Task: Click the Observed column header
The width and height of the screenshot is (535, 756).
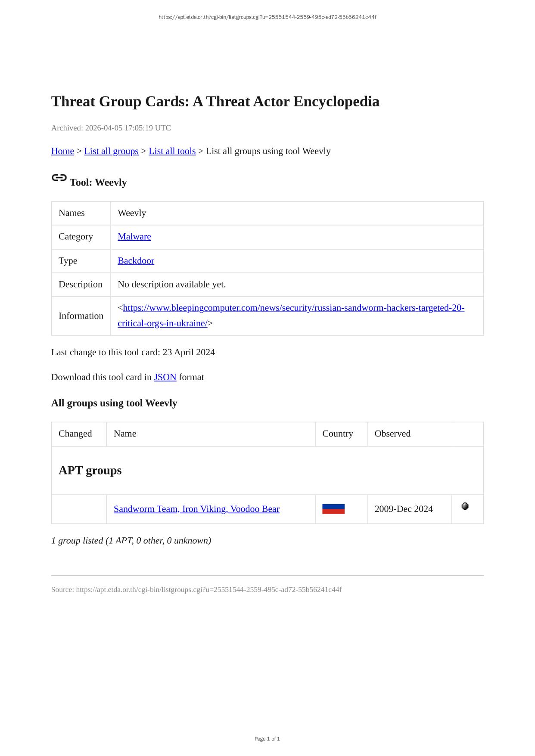Action: tap(392, 434)
